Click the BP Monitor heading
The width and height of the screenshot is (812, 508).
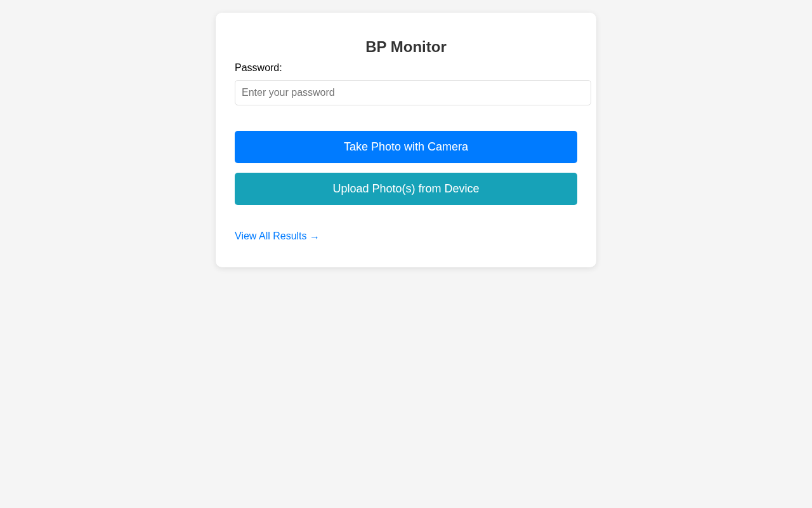[406, 47]
